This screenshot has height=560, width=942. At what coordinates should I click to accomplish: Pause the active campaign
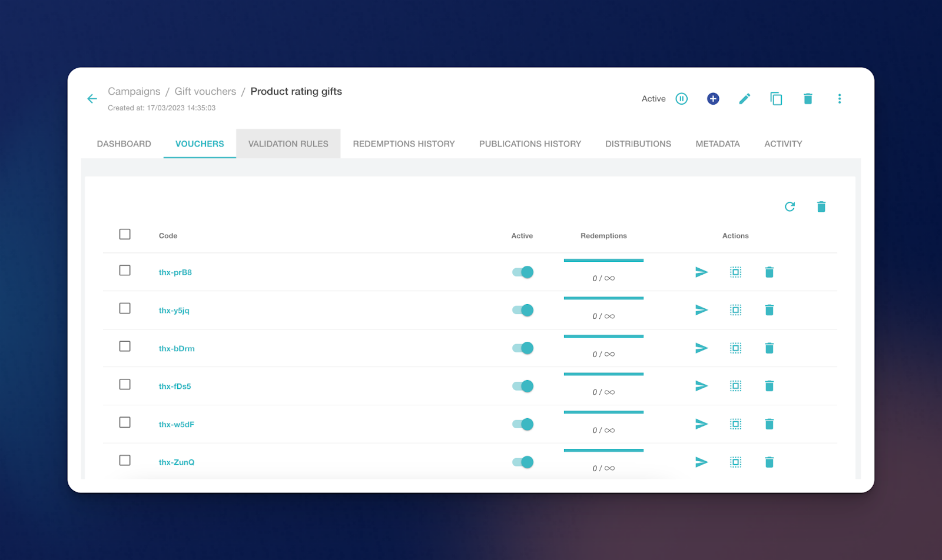pyautogui.click(x=681, y=99)
